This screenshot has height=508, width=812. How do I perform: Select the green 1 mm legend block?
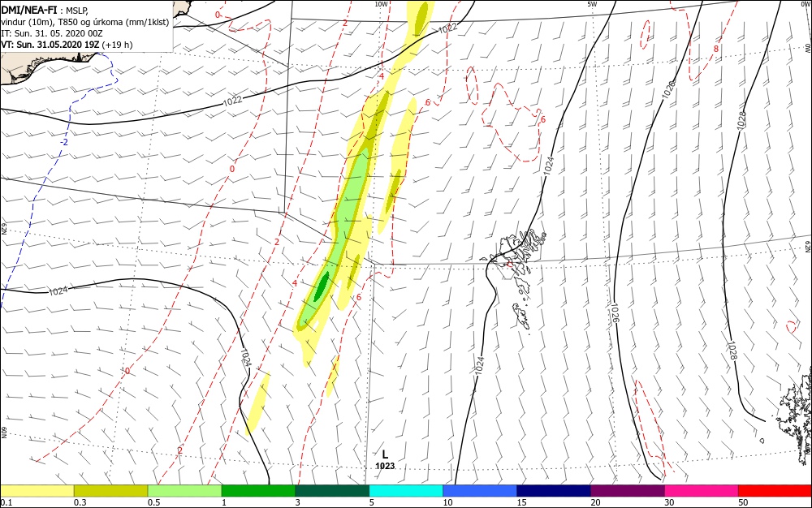coord(258,491)
